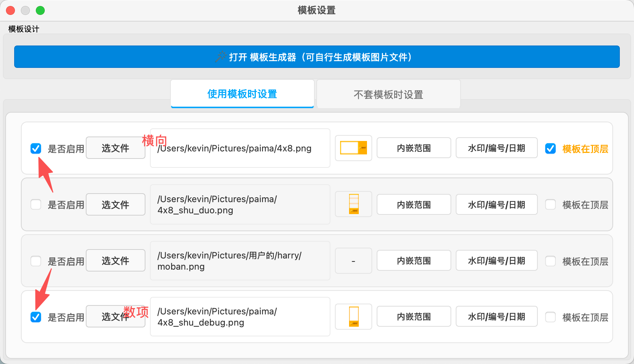This screenshot has height=364, width=634.
Task: Click the file path field showing 4x8_shu_duo.png
Action: [x=240, y=204]
